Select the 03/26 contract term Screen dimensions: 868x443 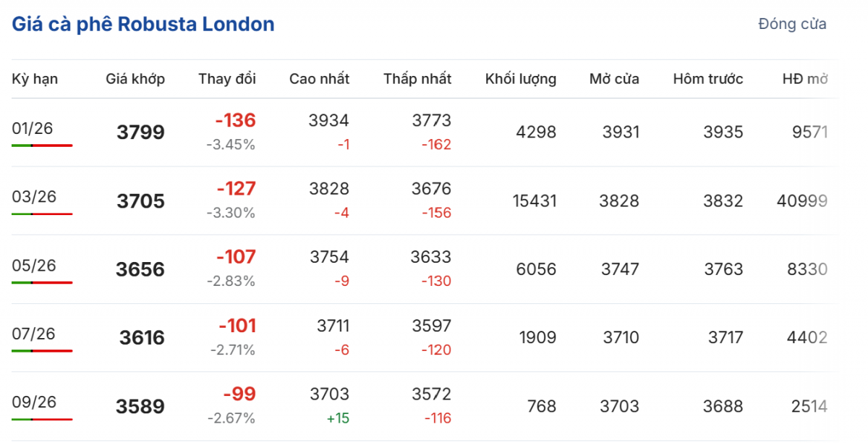point(34,197)
